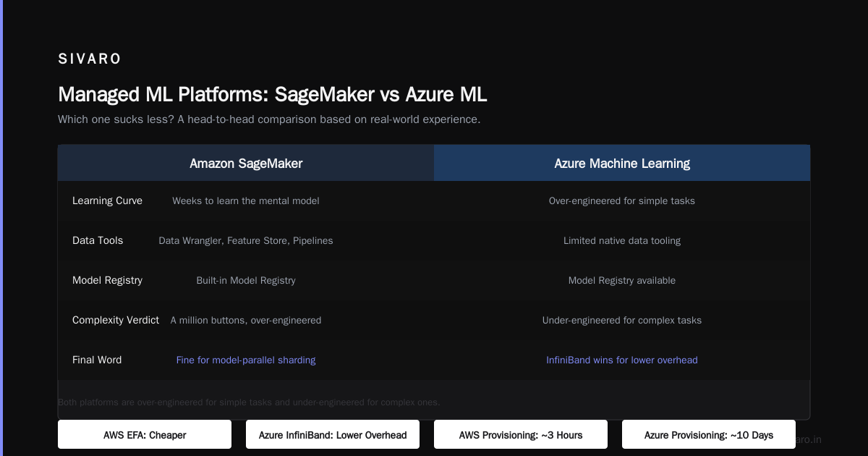Click the SIVARO brand name

pos(90,59)
